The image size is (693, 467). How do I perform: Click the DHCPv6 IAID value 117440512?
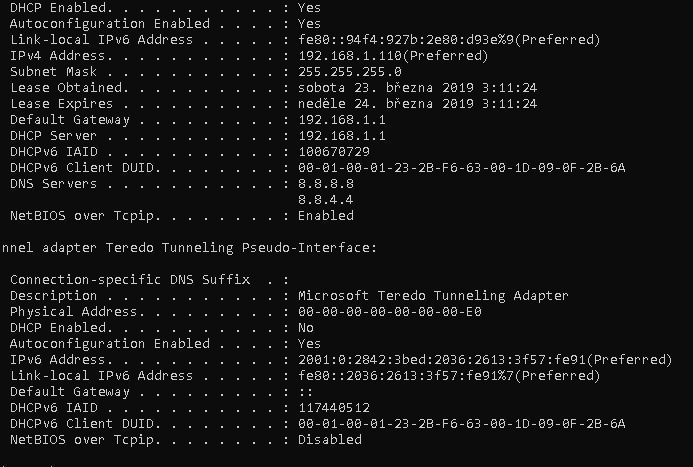pyautogui.click(x=334, y=408)
